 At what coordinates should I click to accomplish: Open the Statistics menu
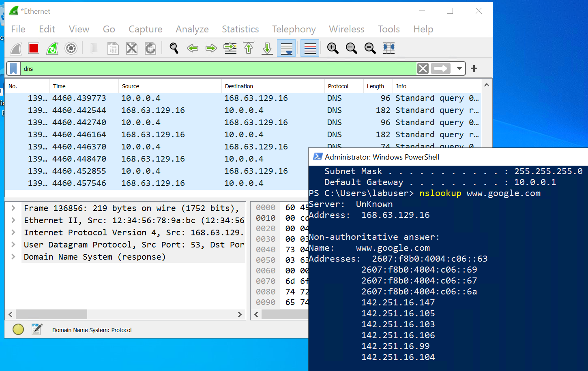(x=240, y=29)
